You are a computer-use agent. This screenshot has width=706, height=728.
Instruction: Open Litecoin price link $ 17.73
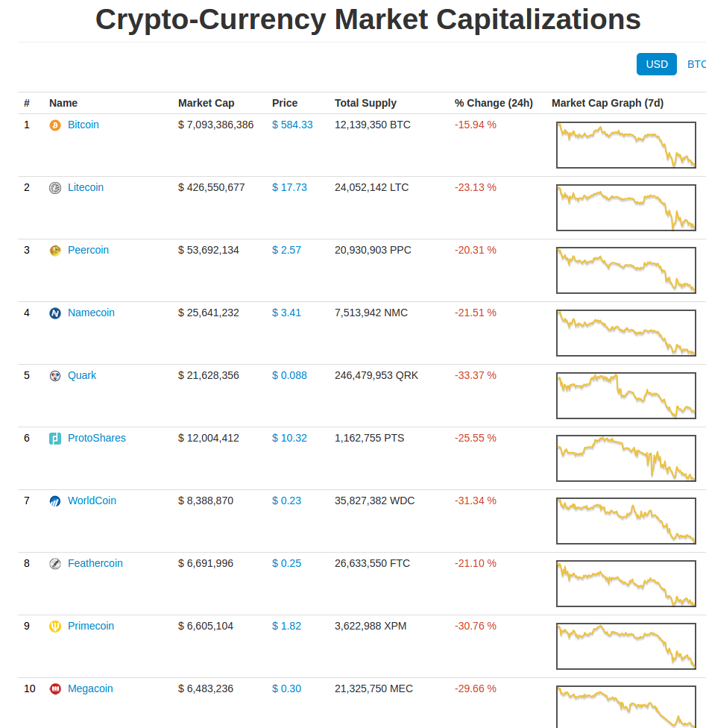pyautogui.click(x=289, y=187)
